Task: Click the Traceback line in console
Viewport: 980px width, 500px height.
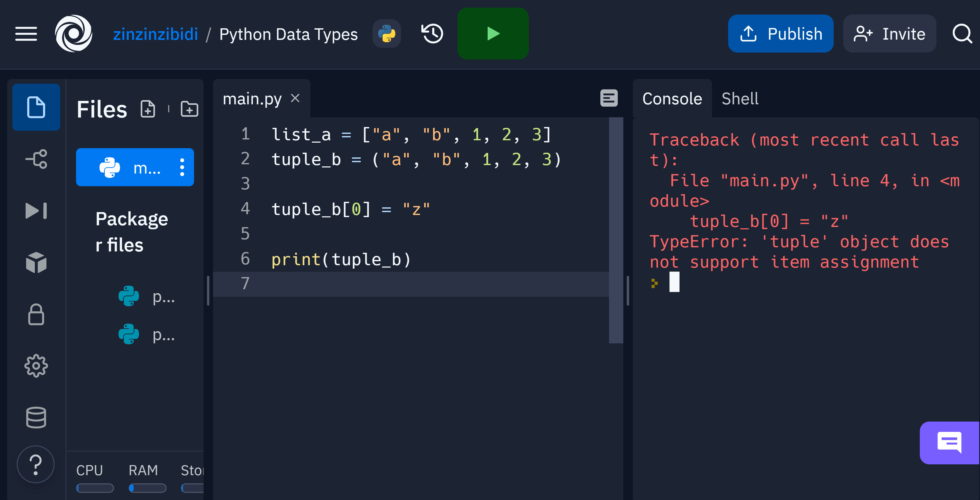Action: (x=804, y=150)
